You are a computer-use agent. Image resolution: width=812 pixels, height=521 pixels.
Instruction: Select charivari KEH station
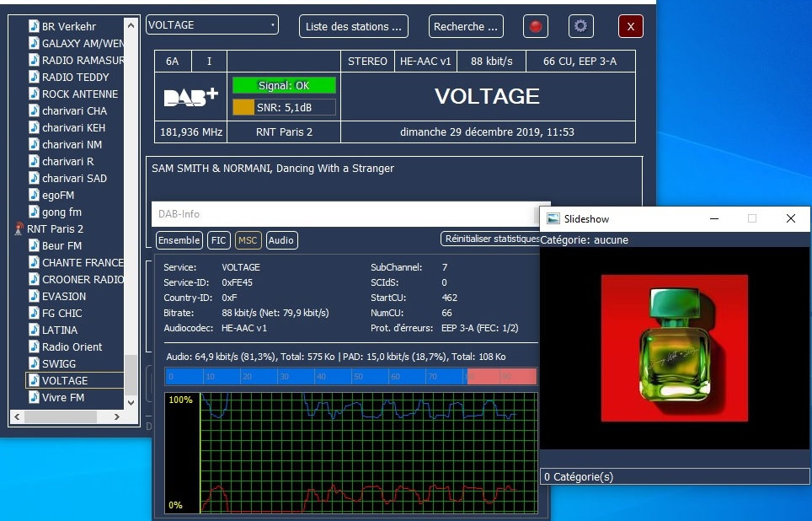pos(73,127)
